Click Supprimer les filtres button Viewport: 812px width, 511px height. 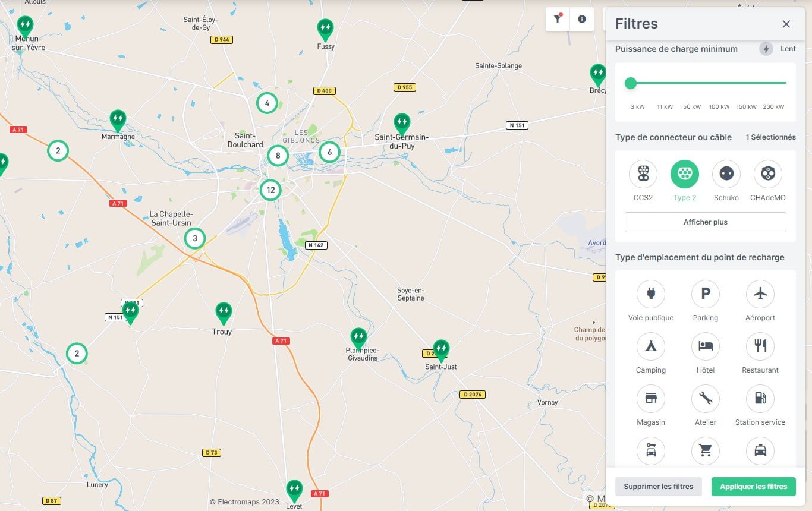pyautogui.click(x=658, y=486)
